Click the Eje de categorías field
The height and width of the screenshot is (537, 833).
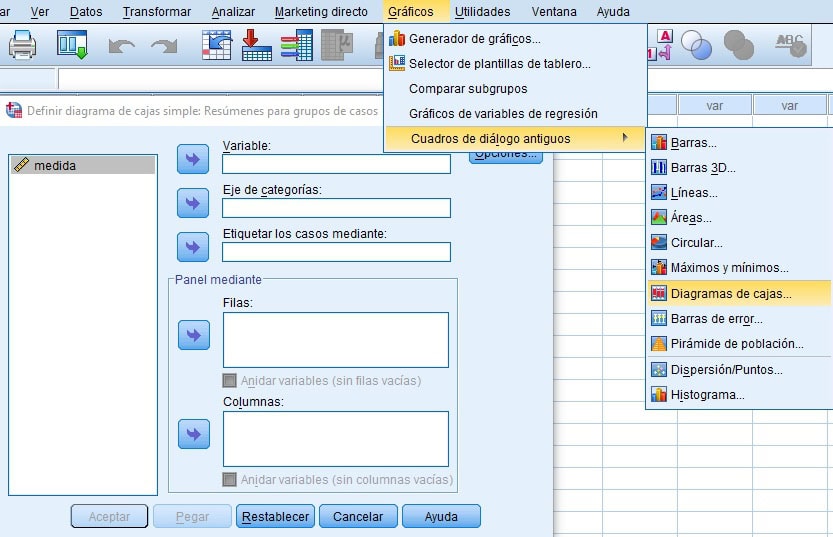pyautogui.click(x=336, y=208)
